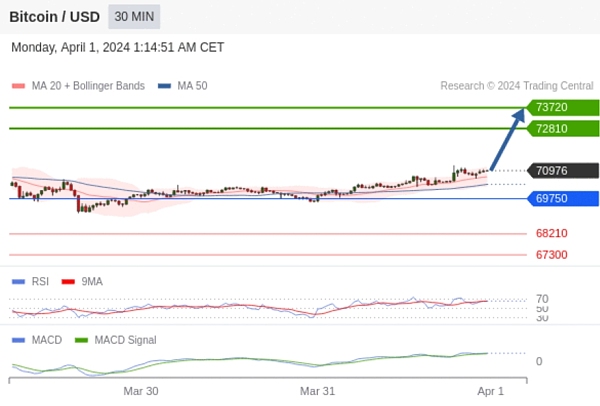The height and width of the screenshot is (406, 600).
Task: Click the blue 69750 pivot price tag
Action: point(563,199)
